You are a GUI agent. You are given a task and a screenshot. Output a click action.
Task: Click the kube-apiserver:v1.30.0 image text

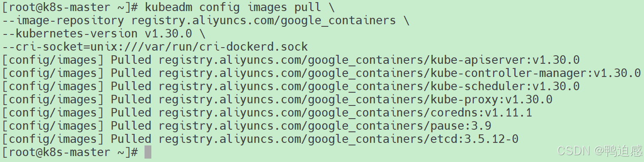[505, 60]
